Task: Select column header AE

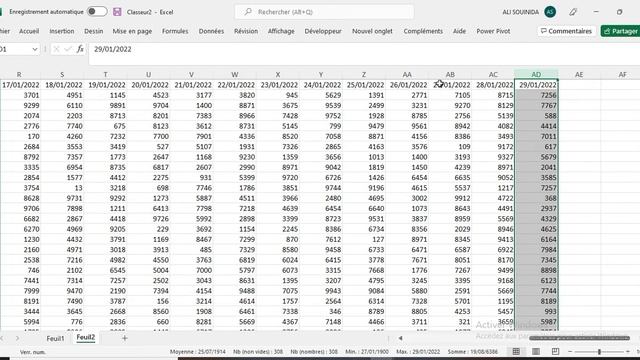Action: point(579,74)
